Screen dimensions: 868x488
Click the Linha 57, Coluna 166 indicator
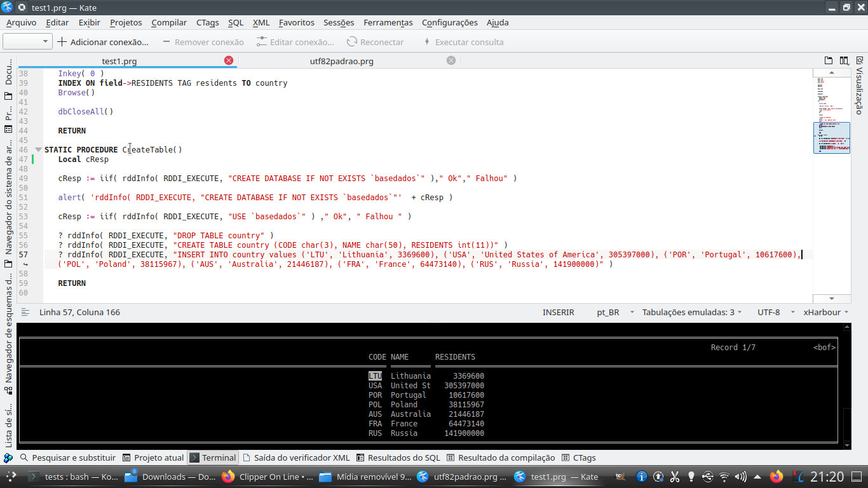point(79,312)
